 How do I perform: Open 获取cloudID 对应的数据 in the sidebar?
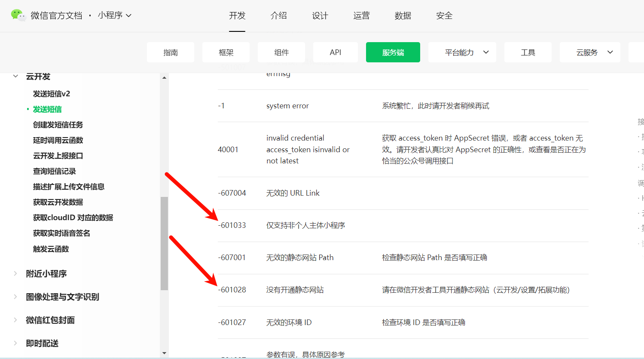pyautogui.click(x=73, y=218)
